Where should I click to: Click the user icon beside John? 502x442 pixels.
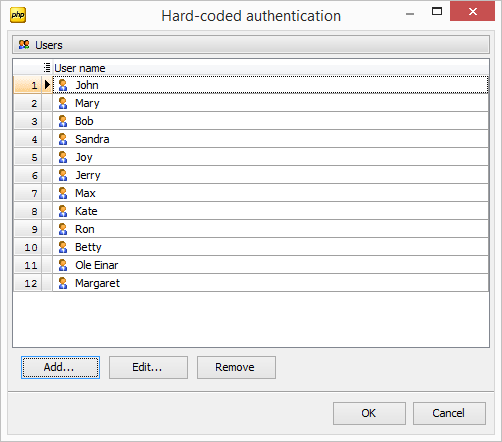pyautogui.click(x=63, y=85)
